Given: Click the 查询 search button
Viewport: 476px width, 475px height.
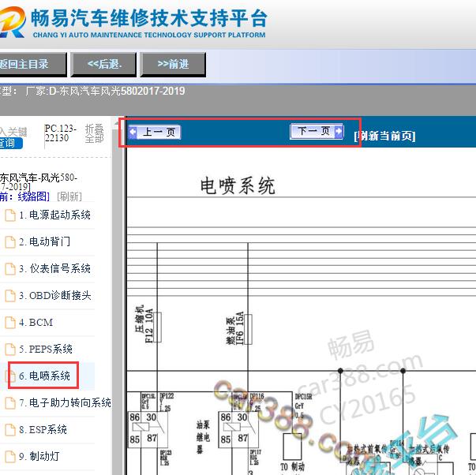Looking at the screenshot, I should (x=11, y=143).
